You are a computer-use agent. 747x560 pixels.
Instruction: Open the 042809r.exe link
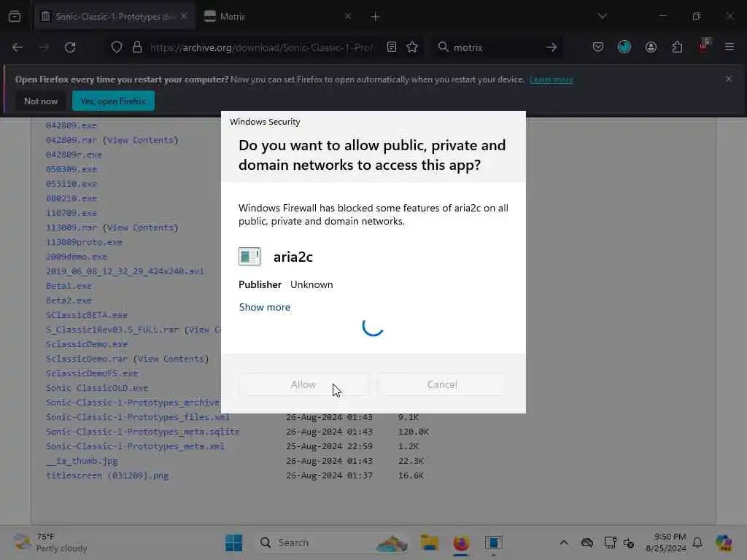(x=74, y=155)
